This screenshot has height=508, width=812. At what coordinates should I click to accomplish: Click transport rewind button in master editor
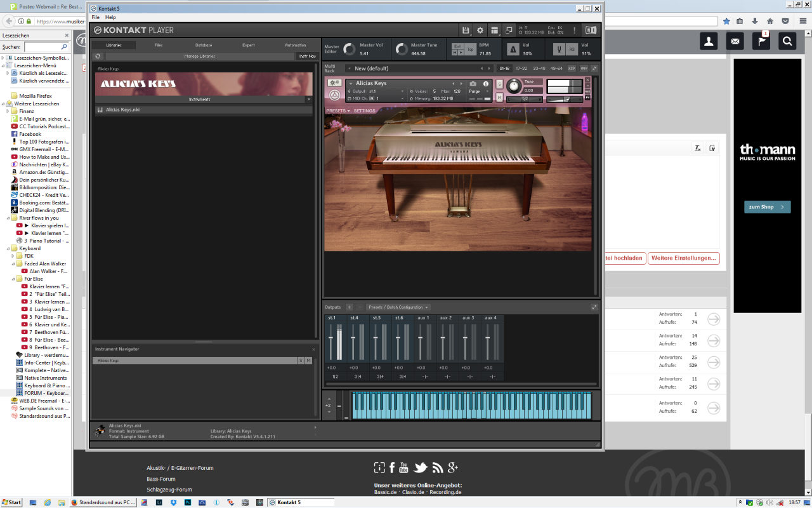454,53
